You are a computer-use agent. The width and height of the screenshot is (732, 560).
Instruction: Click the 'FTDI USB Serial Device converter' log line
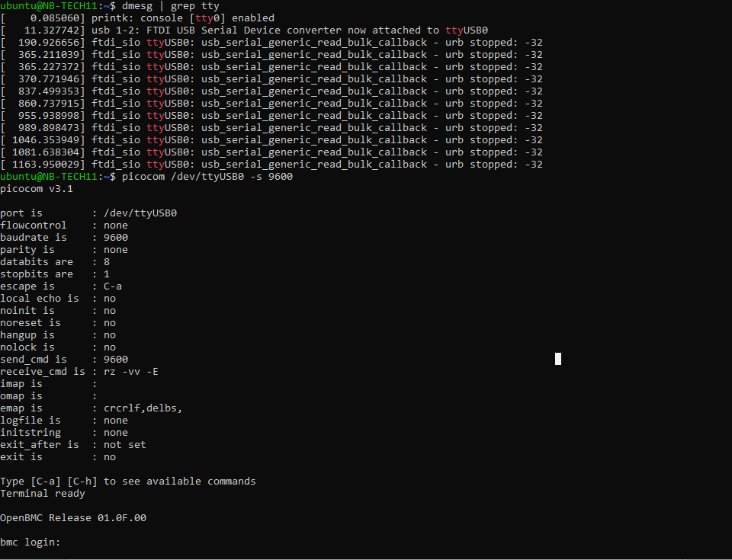(259, 30)
